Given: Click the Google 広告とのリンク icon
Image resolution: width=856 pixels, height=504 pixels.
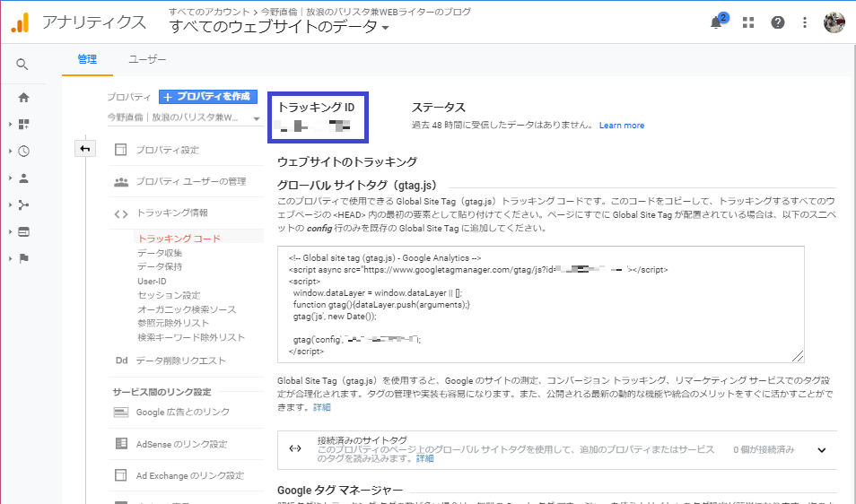Looking at the screenshot, I should click(x=120, y=412).
